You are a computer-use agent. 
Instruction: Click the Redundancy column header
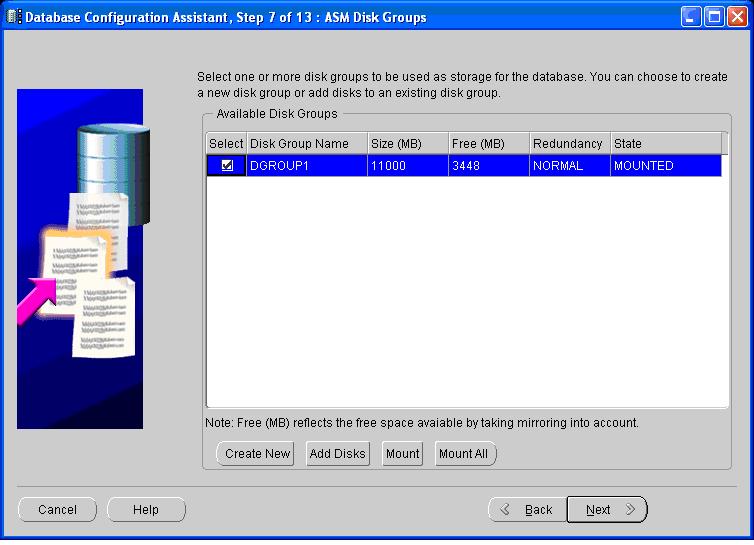(x=569, y=144)
